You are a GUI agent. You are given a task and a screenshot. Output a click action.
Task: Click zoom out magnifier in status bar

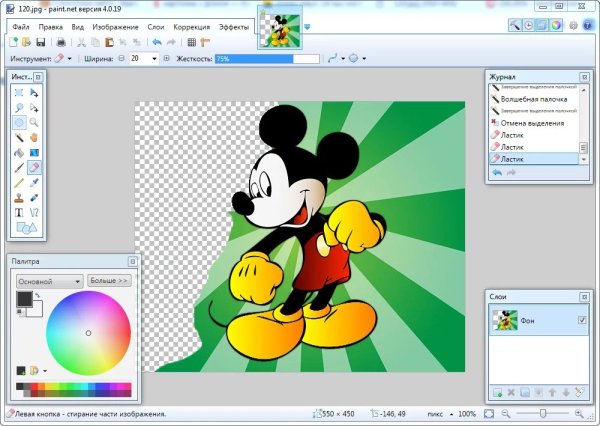coord(506,414)
